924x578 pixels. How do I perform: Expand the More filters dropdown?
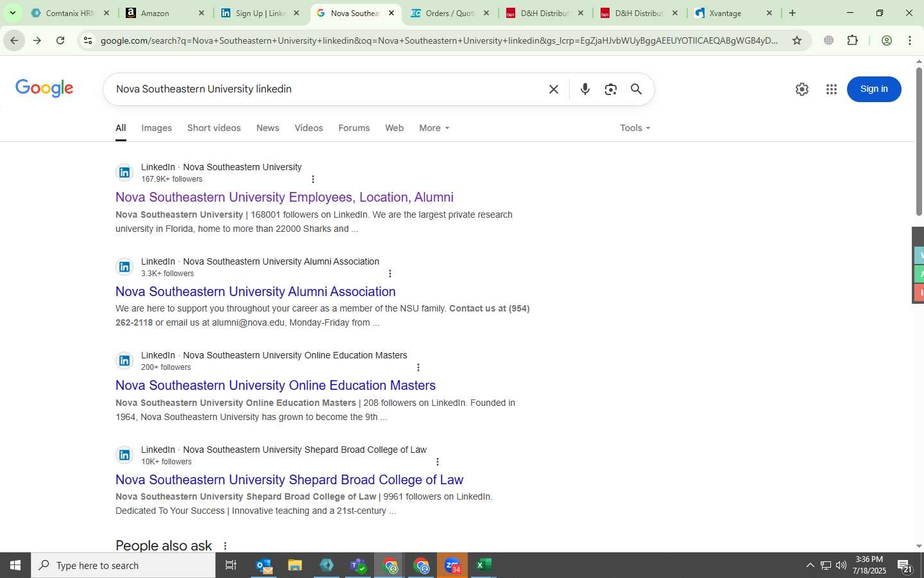pos(434,128)
